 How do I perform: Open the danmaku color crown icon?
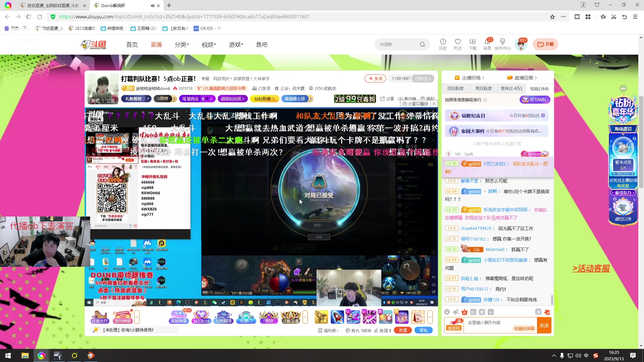pos(464,312)
